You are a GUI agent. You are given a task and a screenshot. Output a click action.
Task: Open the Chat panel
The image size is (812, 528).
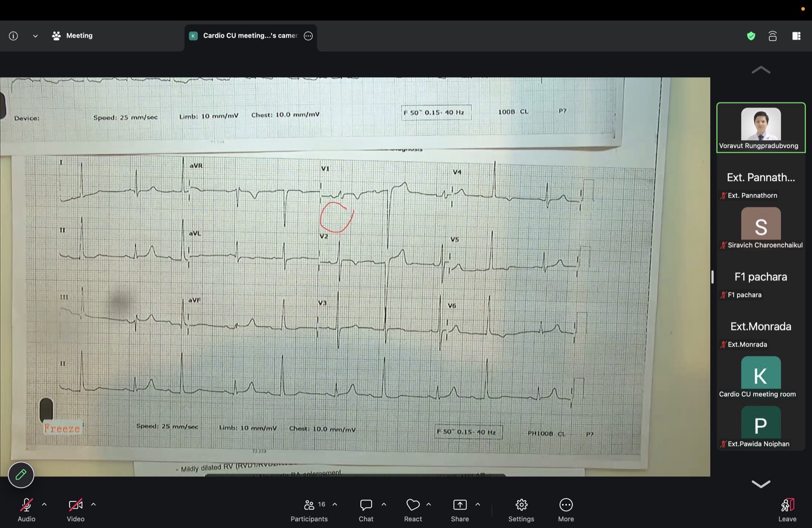click(x=366, y=510)
